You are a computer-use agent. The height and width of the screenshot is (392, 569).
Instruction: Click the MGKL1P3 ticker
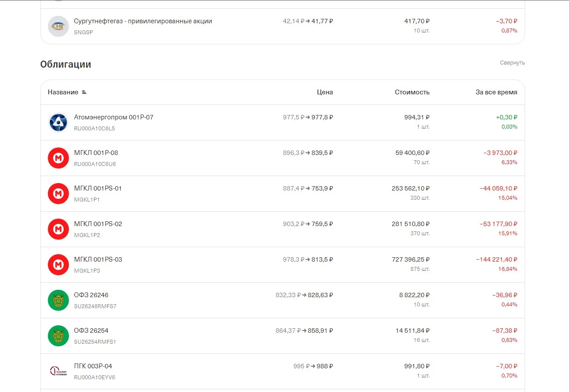[87, 271]
